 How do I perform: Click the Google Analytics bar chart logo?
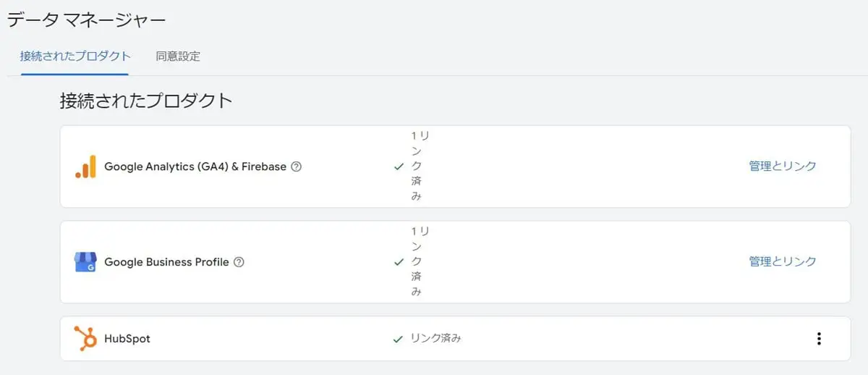point(85,167)
